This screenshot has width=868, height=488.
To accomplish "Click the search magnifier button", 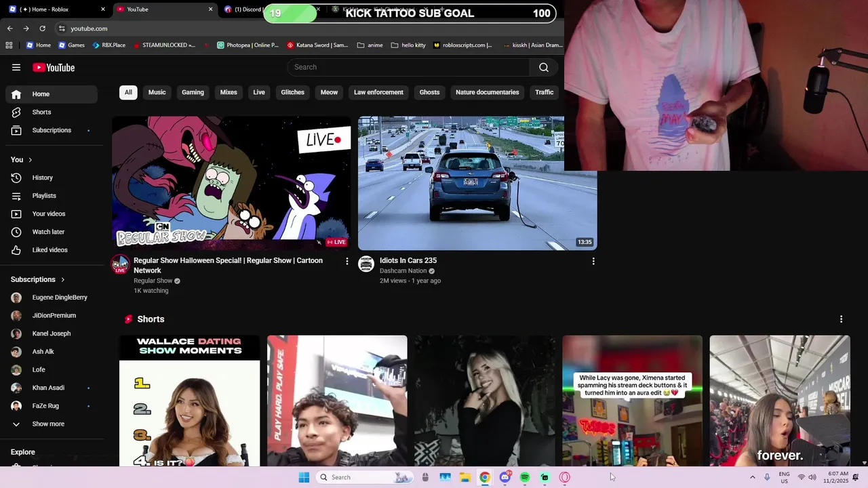I will coord(544,67).
